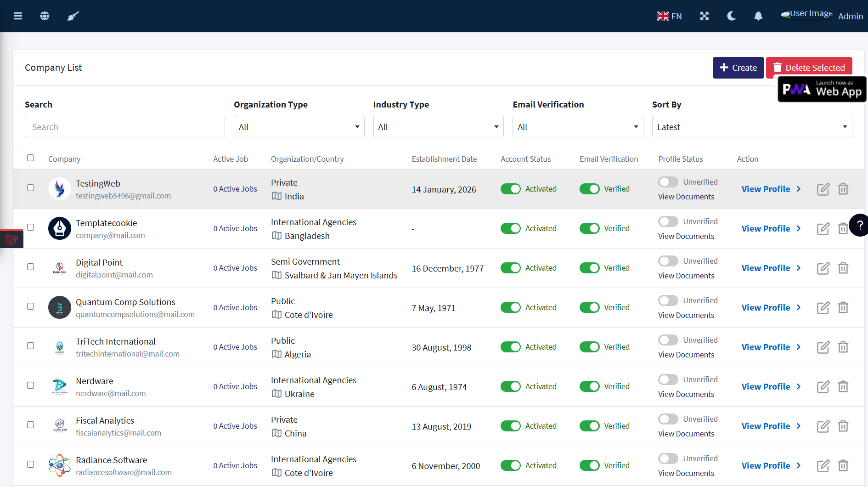Click the broom clear cache icon
The image size is (868, 487).
tap(73, 16)
